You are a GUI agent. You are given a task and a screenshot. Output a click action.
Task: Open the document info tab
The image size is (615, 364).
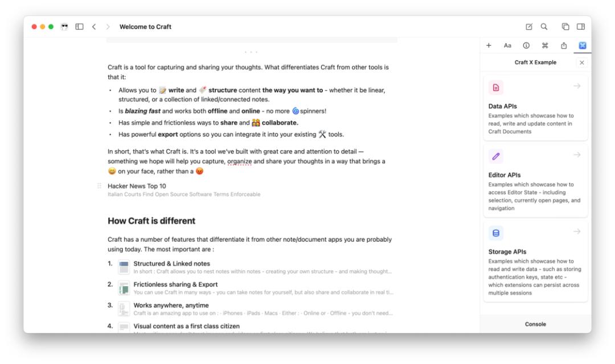(x=526, y=45)
